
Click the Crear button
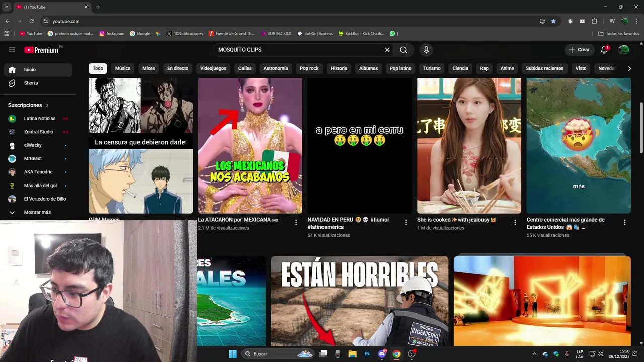pyautogui.click(x=579, y=50)
